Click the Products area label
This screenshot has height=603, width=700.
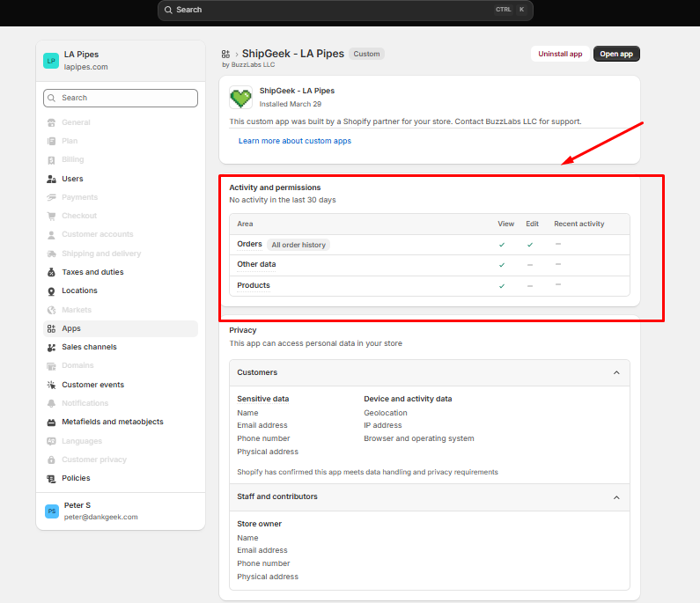click(254, 285)
